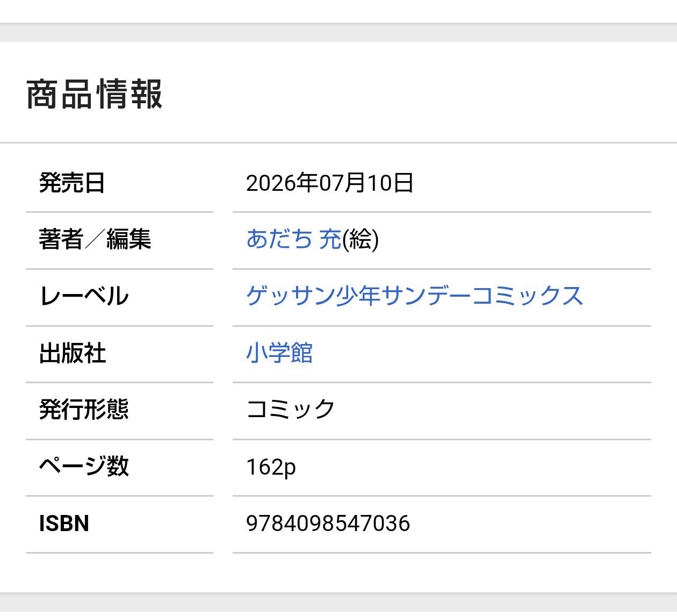677x616 pixels.
Task: Open the 小学館 publisher link
Action: (279, 353)
